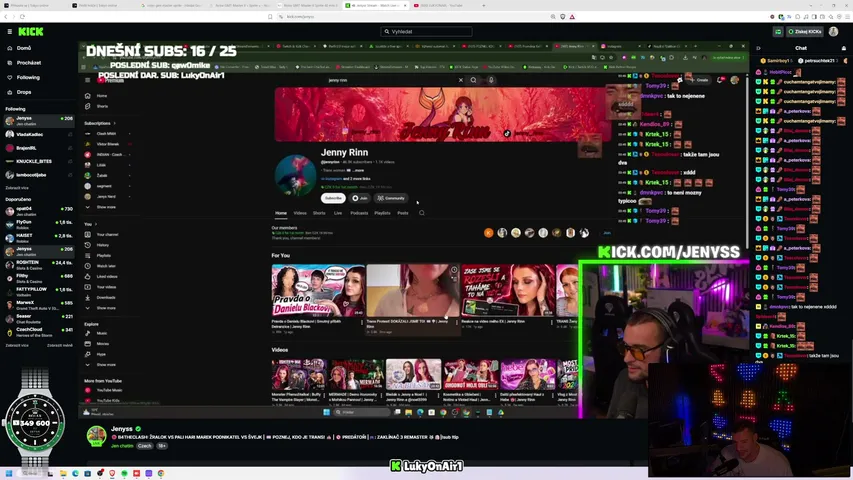Collapse list with Zobrazit méně
The image size is (853, 480).
[59, 345]
